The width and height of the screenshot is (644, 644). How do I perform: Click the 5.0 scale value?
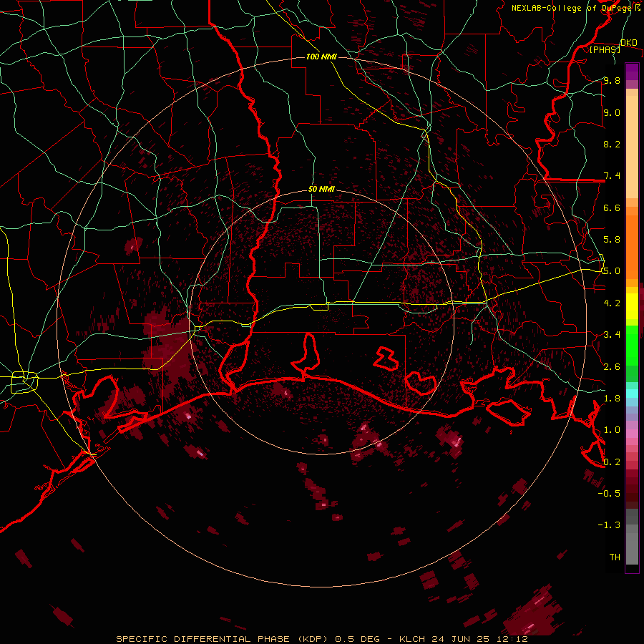tap(612, 271)
